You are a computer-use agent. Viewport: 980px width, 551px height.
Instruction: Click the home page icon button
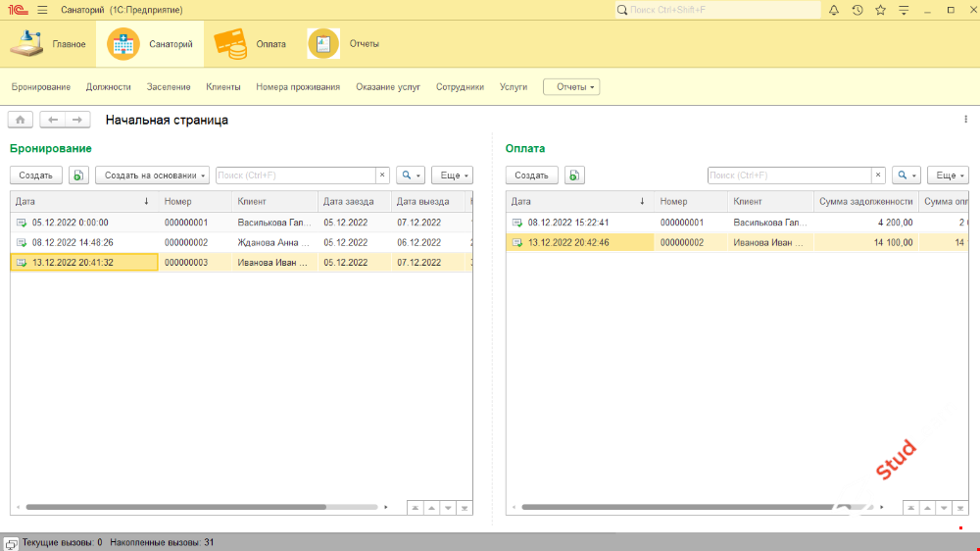coord(21,120)
